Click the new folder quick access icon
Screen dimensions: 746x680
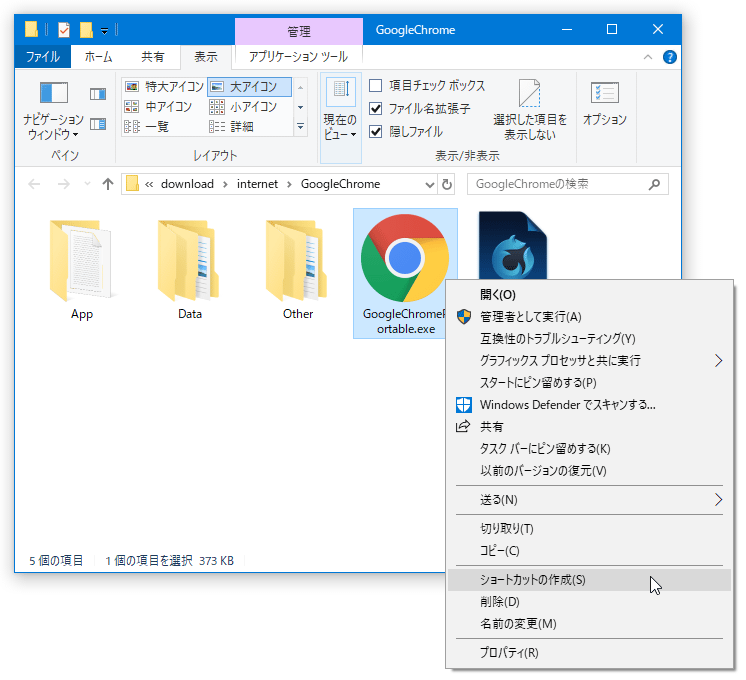tap(86, 30)
